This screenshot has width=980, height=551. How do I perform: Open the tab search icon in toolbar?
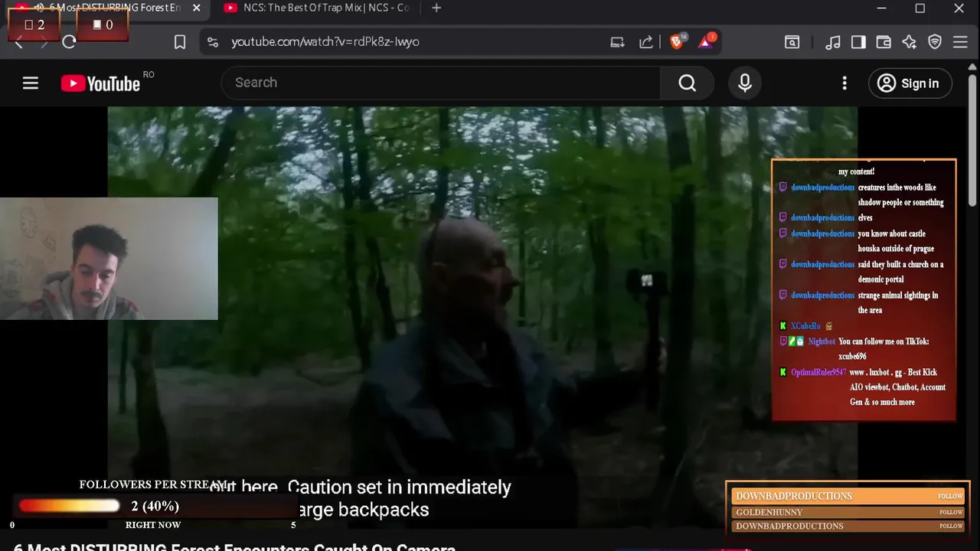(x=792, y=42)
